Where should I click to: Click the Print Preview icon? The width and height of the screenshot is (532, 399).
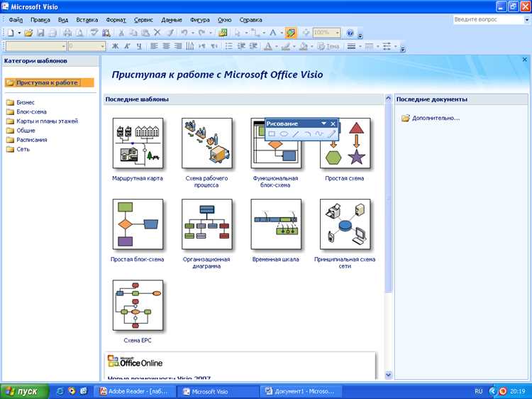pos(79,33)
